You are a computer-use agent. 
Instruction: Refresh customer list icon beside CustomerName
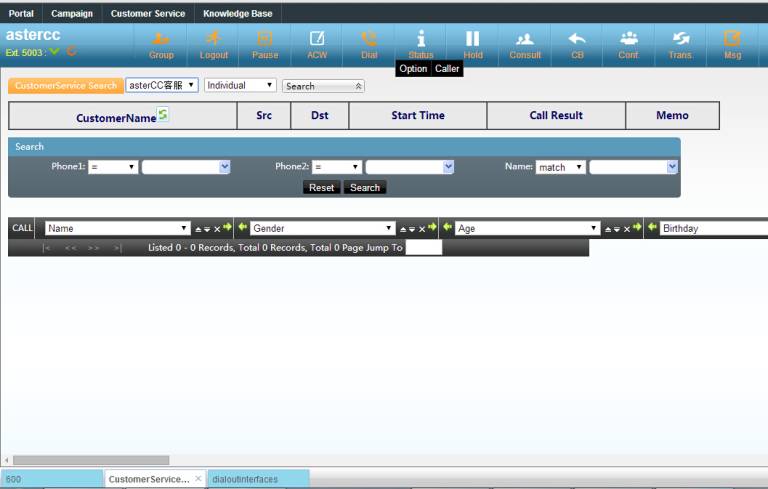[163, 115]
